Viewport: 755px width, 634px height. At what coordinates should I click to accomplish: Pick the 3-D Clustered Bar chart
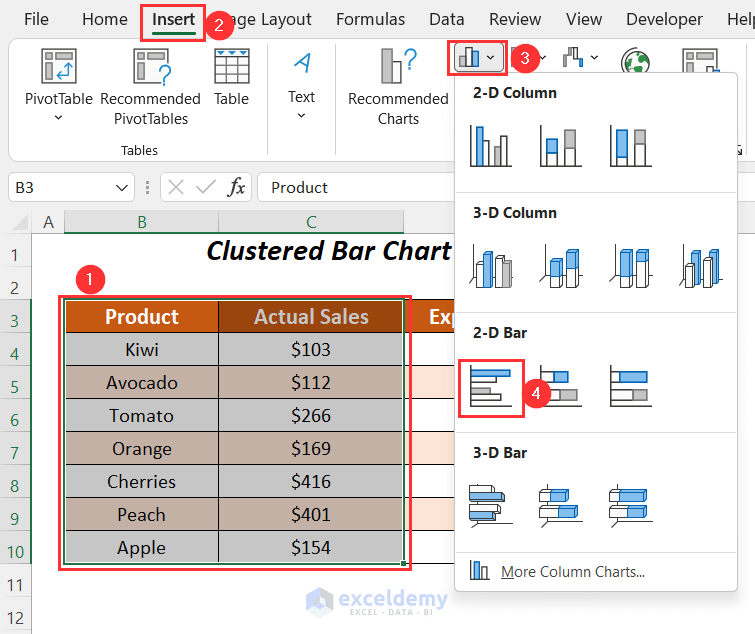pyautogui.click(x=491, y=505)
